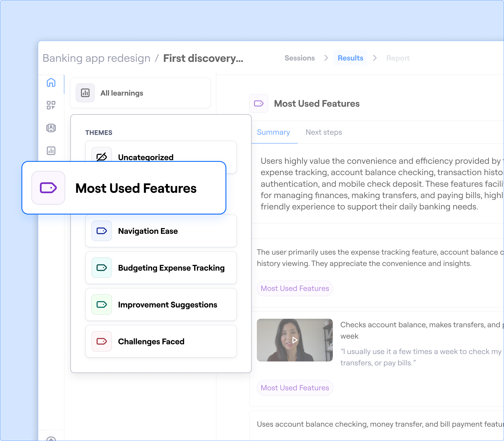Open the Home icon in sidebar
The width and height of the screenshot is (504, 441).
[x=51, y=82]
